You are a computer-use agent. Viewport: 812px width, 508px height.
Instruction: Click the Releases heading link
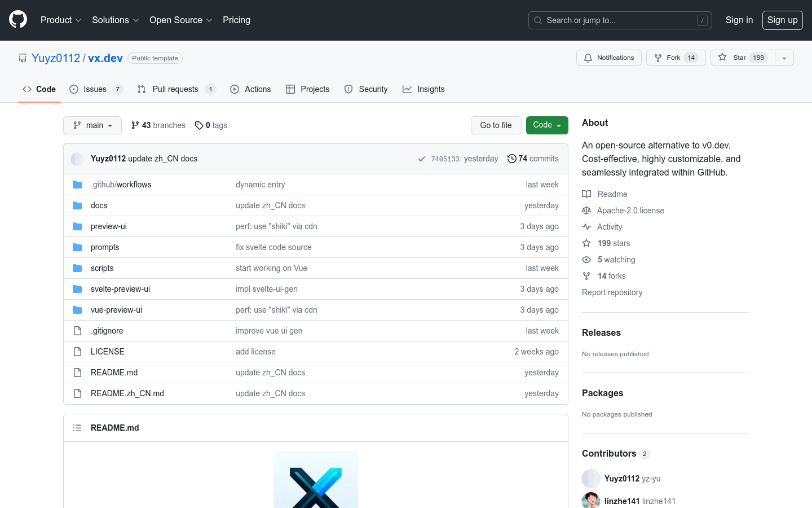[601, 333]
